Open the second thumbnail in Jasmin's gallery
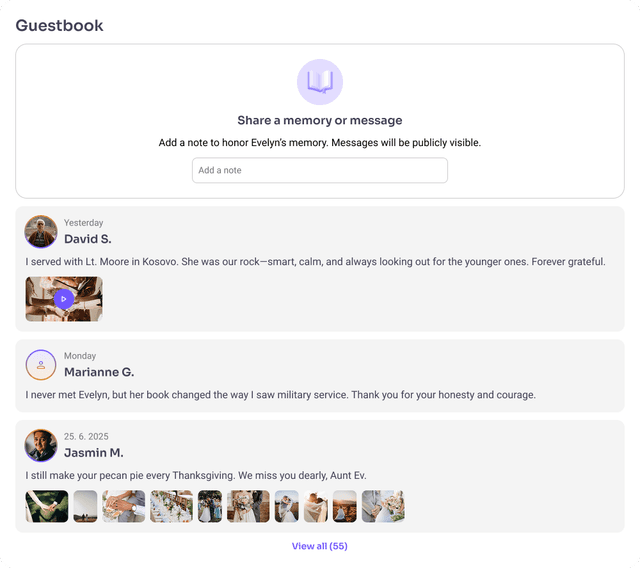This screenshot has width=640, height=568. (x=85, y=506)
